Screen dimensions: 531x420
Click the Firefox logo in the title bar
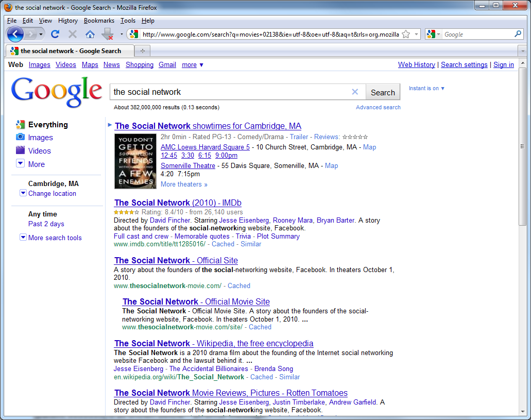(x=8, y=7)
